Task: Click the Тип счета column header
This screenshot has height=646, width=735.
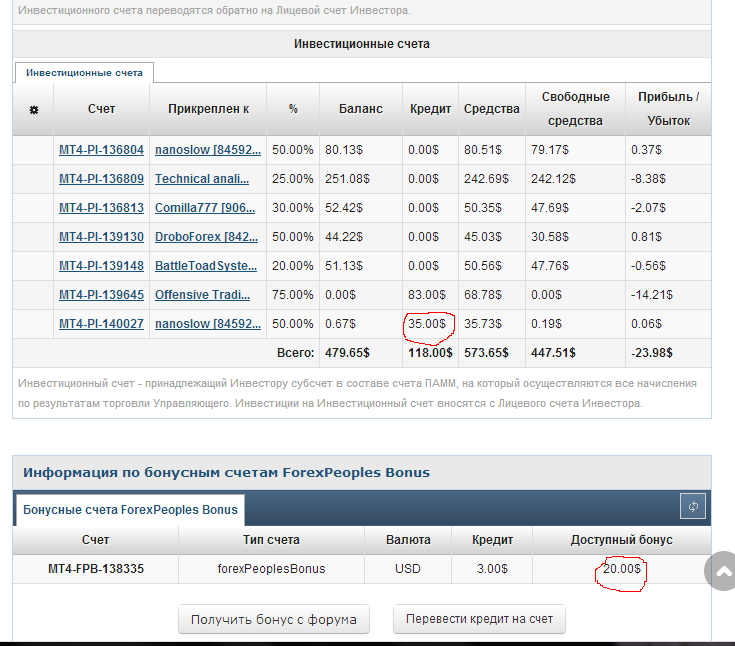Action: coord(271,540)
